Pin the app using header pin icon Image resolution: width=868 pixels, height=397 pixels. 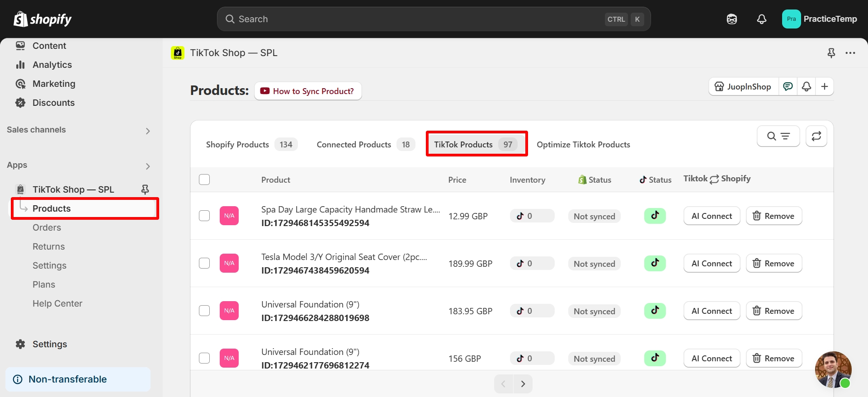[831, 53]
